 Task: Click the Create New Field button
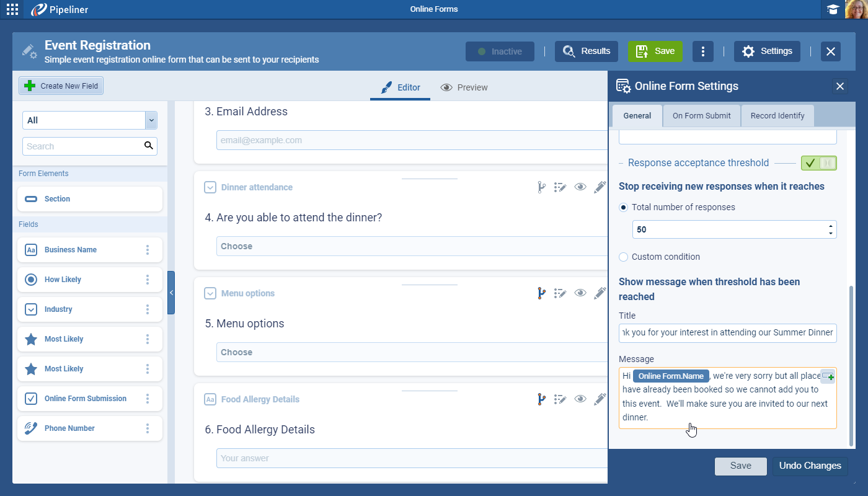point(61,86)
